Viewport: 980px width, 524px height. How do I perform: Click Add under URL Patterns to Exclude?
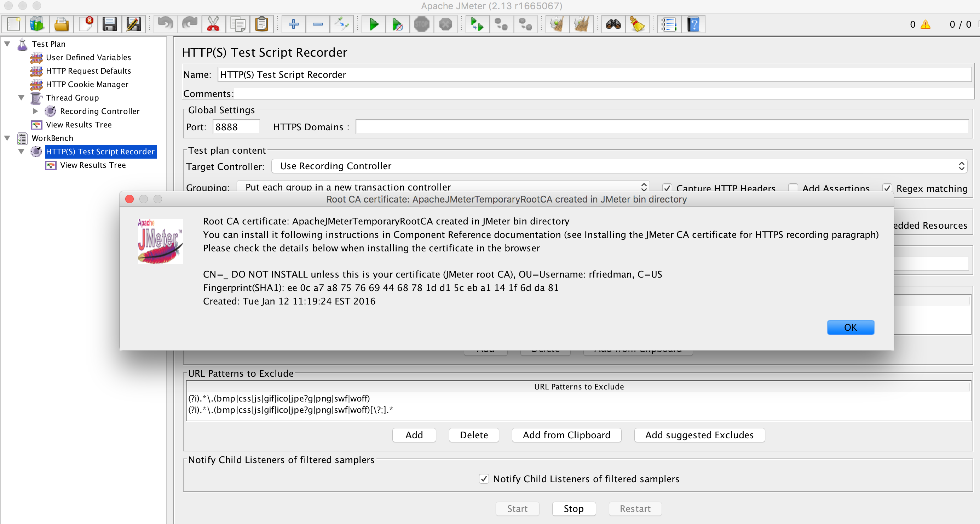(x=414, y=435)
